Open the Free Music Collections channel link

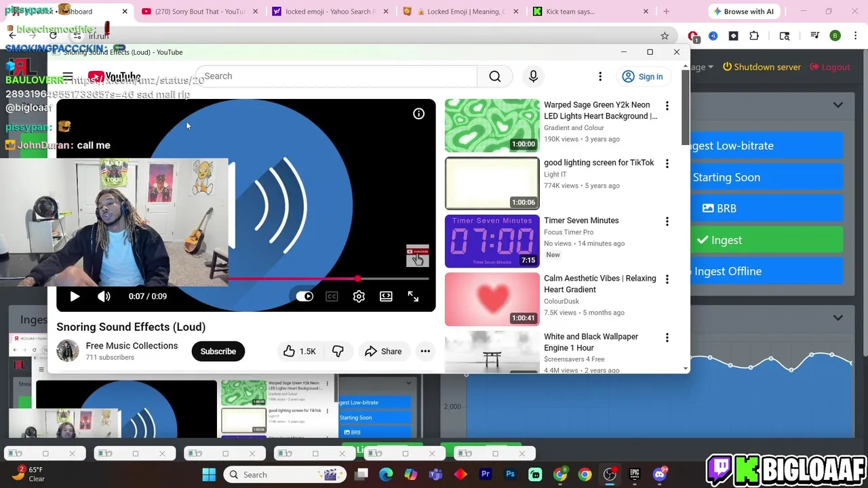(x=132, y=346)
